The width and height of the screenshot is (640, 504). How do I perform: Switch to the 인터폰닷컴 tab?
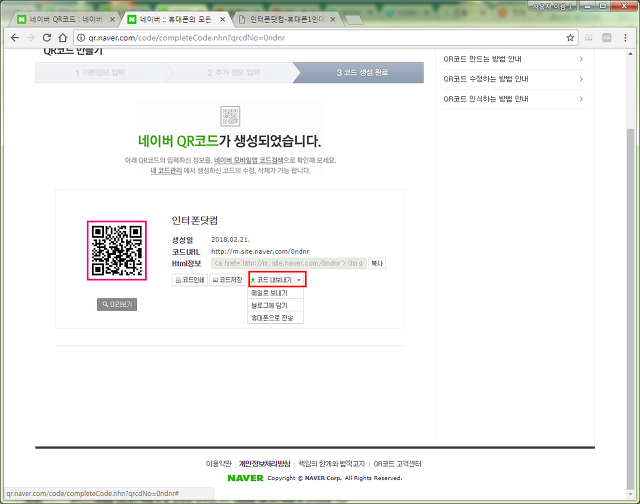point(286,19)
